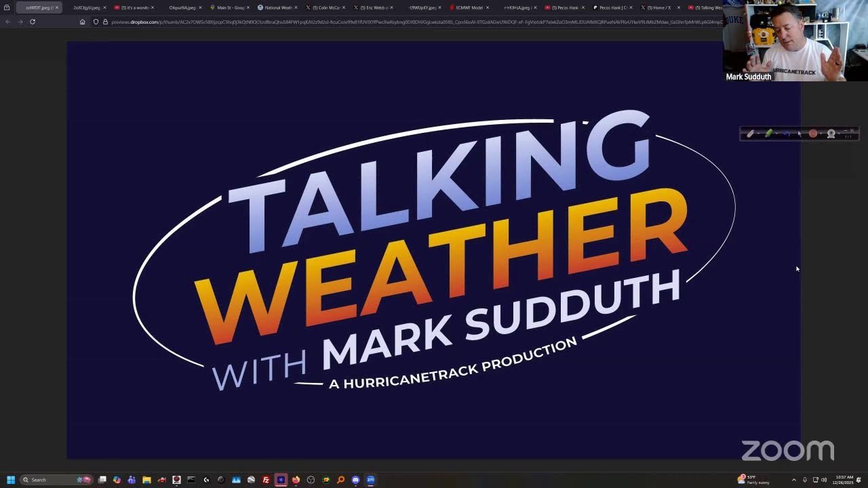Close the ECMWF Model tab

(488, 7)
